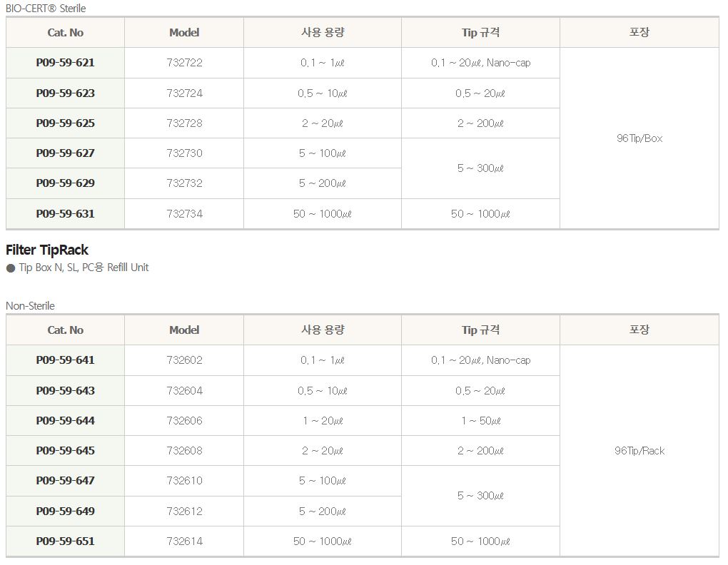
Task: Click catalog number P09-59-621
Action: [65, 63]
